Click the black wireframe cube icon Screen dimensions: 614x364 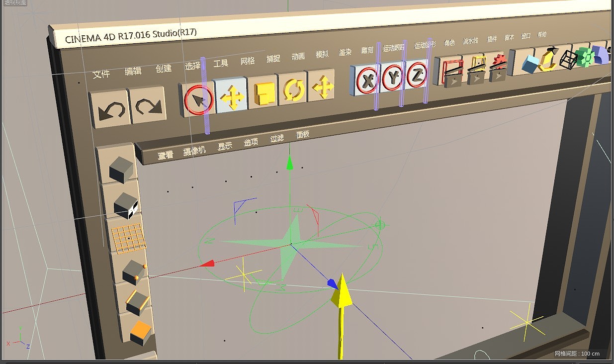[x=567, y=60]
